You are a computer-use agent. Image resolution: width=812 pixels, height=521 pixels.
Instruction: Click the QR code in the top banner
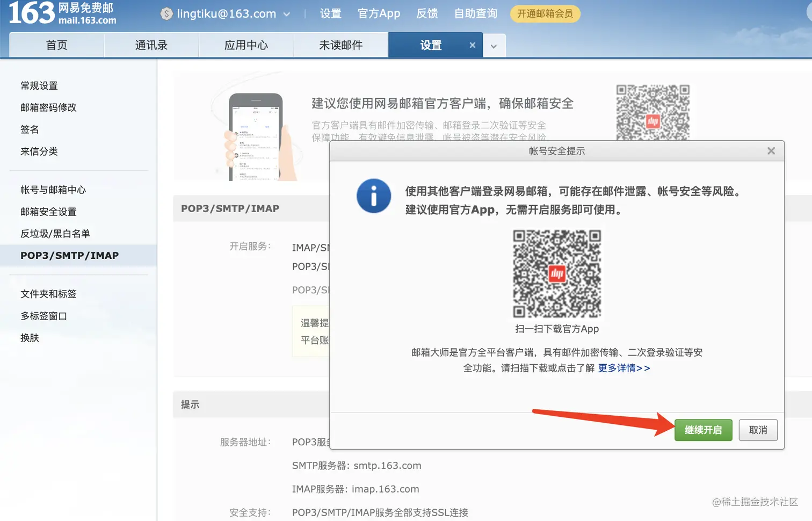click(653, 113)
